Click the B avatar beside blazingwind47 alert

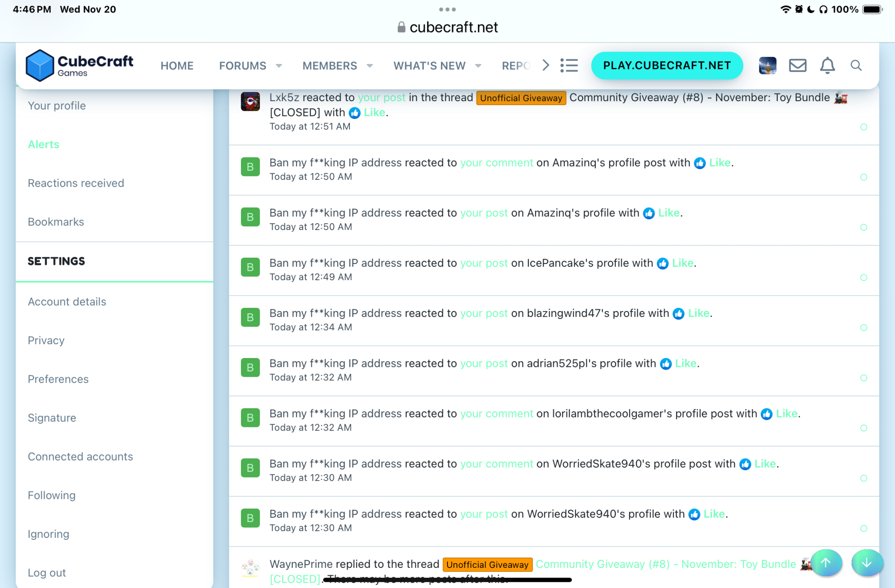pos(250,317)
